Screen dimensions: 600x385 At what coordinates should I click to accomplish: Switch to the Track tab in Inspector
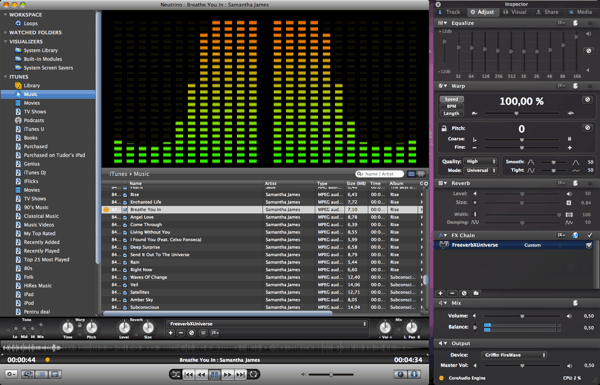450,12
